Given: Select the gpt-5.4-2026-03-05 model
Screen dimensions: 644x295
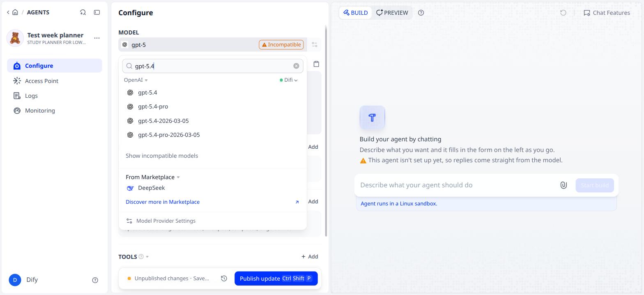Looking at the screenshot, I should pyautogui.click(x=212, y=121).
